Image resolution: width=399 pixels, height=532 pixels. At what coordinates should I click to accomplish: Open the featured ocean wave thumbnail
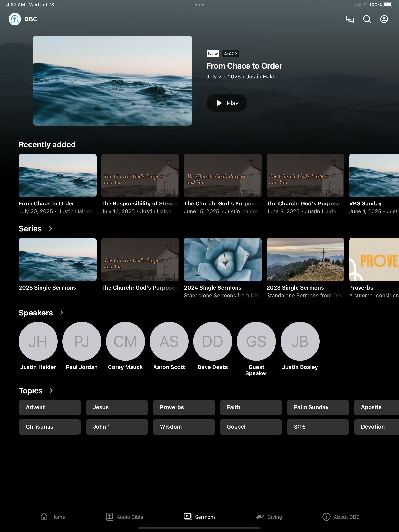click(113, 81)
